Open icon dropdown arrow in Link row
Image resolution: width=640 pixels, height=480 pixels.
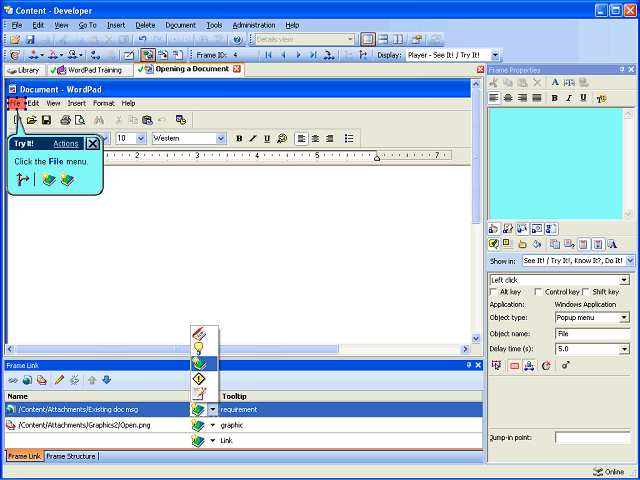coord(213,440)
